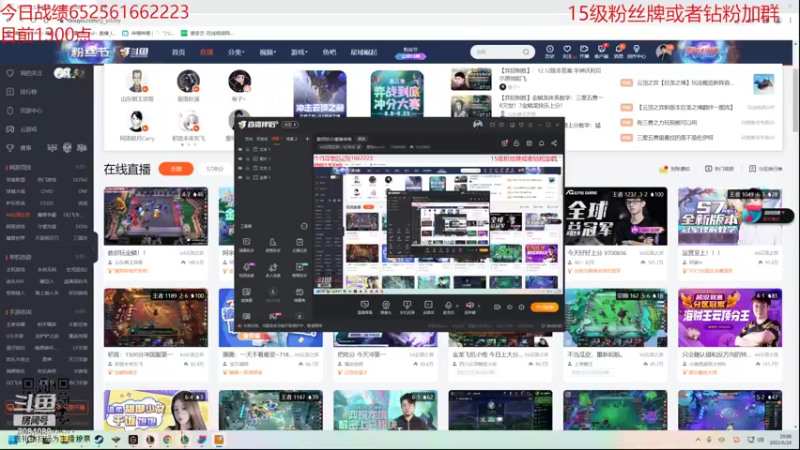
Task: Expand the 视频 nav dropdown
Action: coord(267,52)
